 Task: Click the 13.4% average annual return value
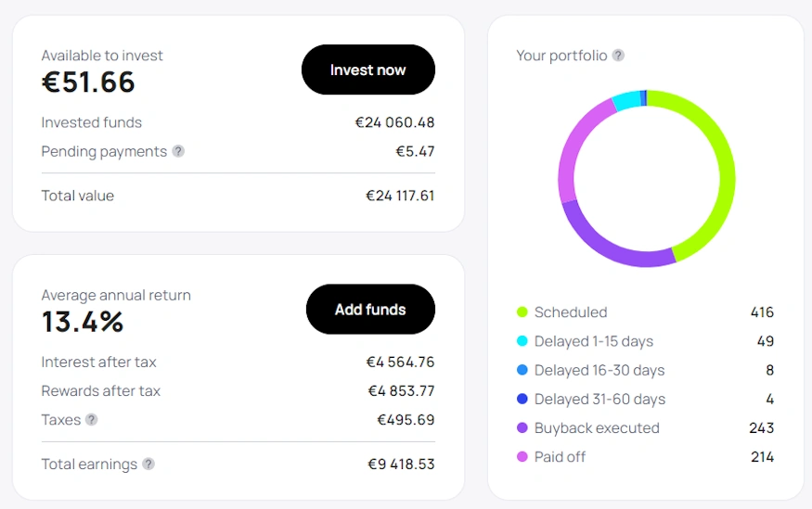point(83,322)
